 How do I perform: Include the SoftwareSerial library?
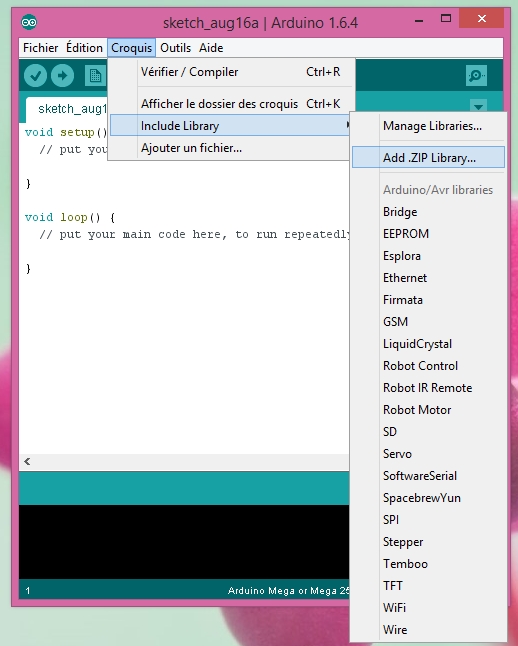(428, 475)
